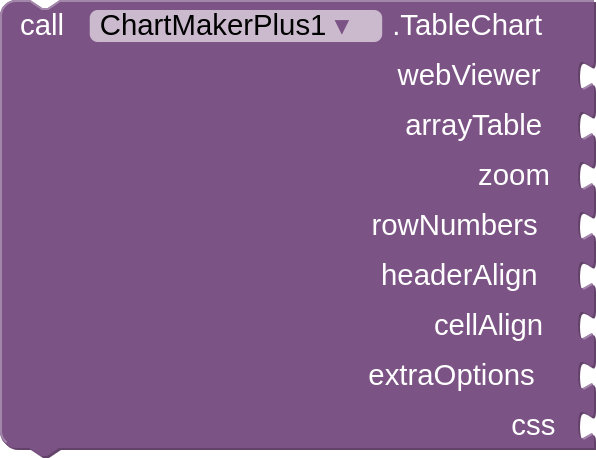This screenshot has height=458, width=596.
Task: Click the rowNumbers parameter label
Action: tap(454, 225)
